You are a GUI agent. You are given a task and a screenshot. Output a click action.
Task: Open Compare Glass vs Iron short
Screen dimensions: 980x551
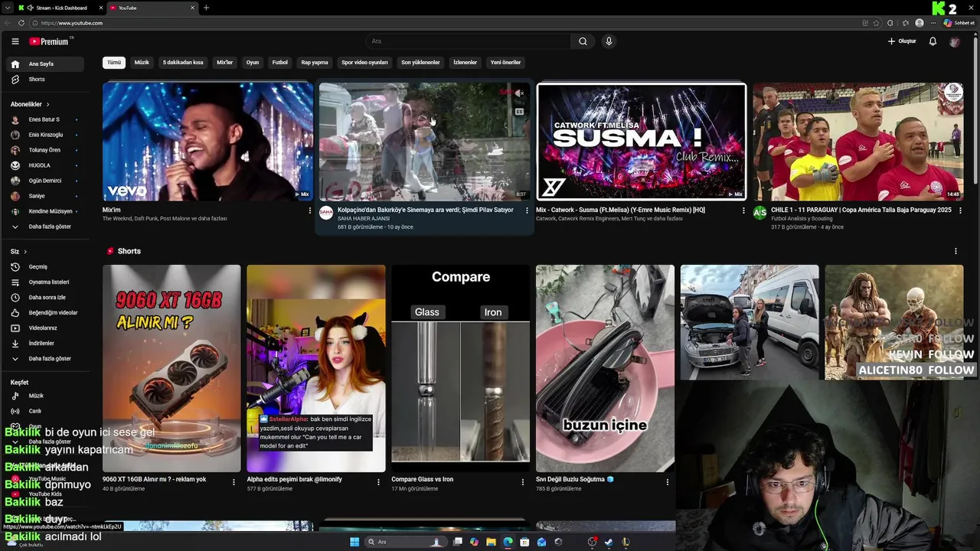[x=460, y=368]
